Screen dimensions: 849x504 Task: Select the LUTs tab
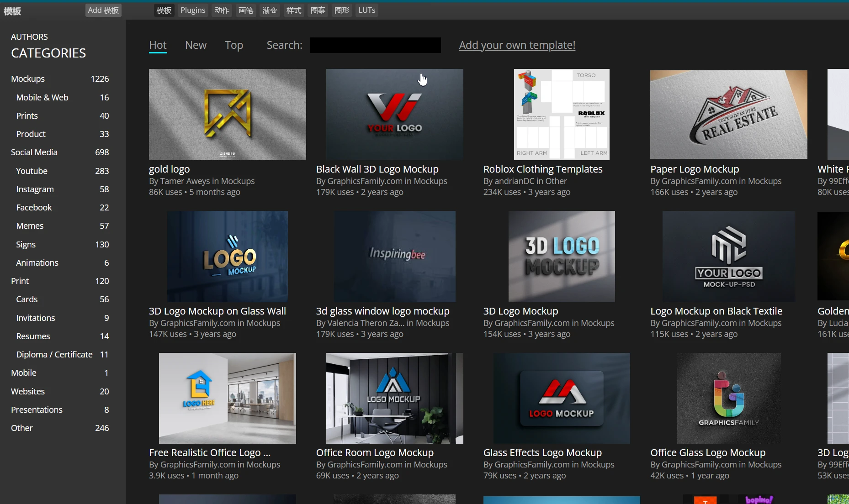[x=367, y=10]
